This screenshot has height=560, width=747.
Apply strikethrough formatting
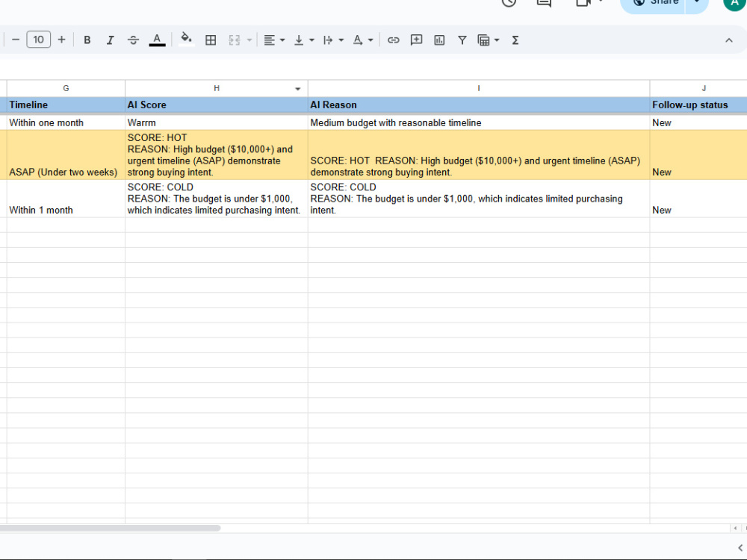click(x=134, y=40)
